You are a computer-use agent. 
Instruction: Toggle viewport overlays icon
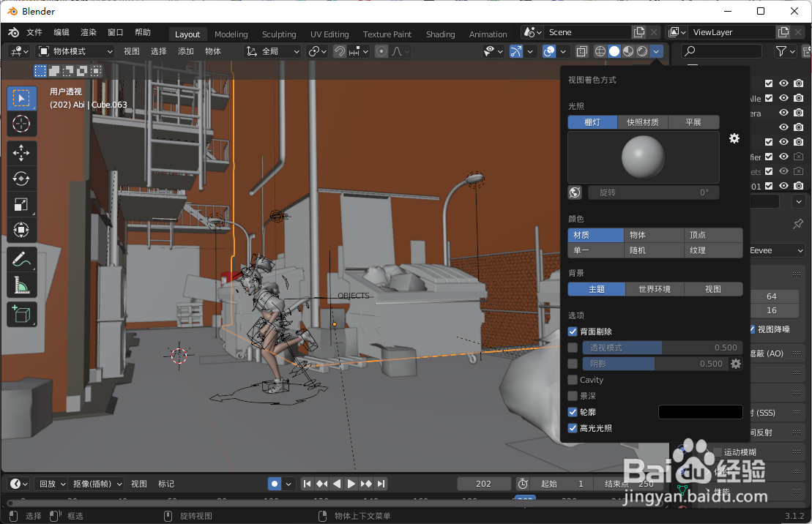(549, 51)
